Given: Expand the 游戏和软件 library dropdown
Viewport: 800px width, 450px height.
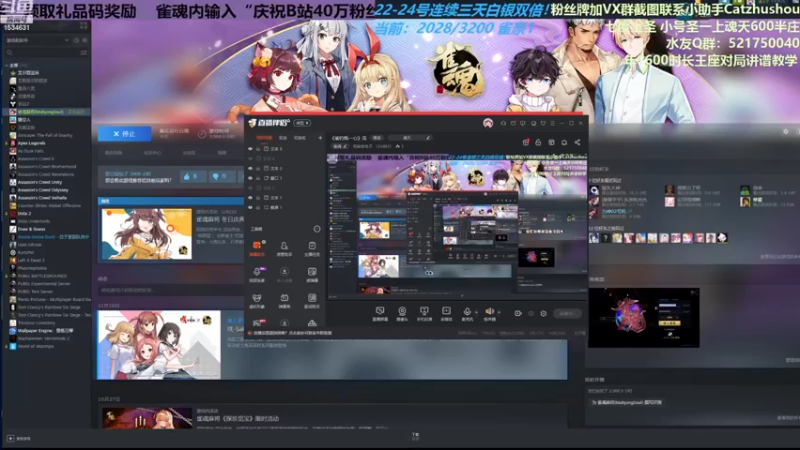Looking at the screenshot, I should coord(37,40).
